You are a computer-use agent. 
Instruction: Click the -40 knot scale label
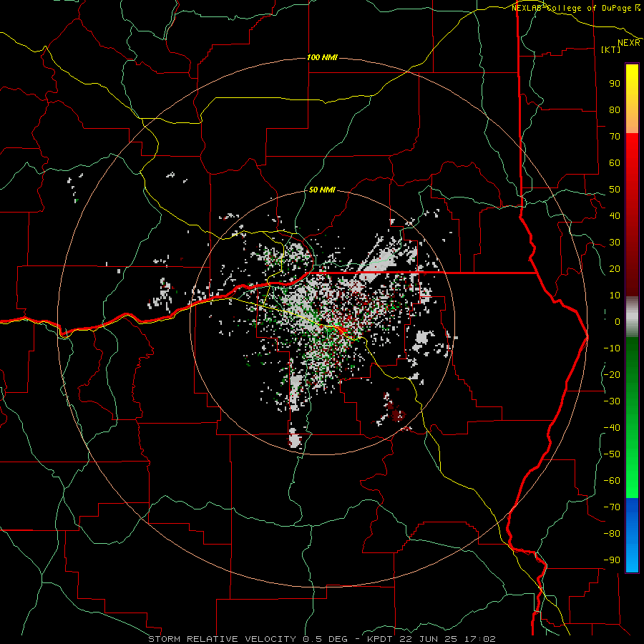tap(612, 428)
